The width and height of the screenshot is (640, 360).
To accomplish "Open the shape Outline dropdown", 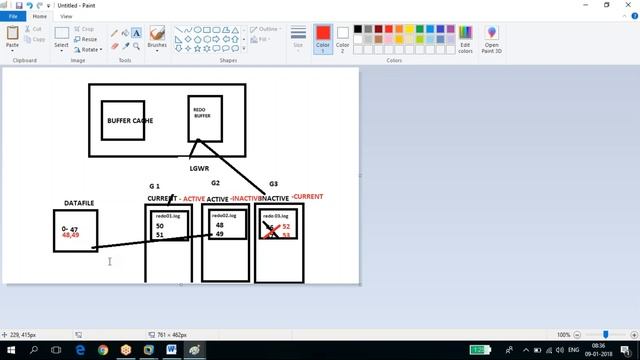I will pyautogui.click(x=266, y=29).
